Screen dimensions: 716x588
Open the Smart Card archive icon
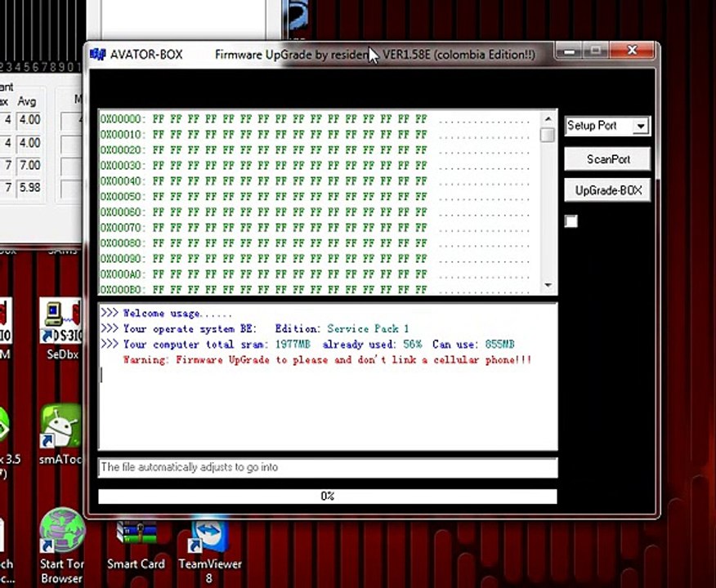pyautogui.click(x=136, y=546)
